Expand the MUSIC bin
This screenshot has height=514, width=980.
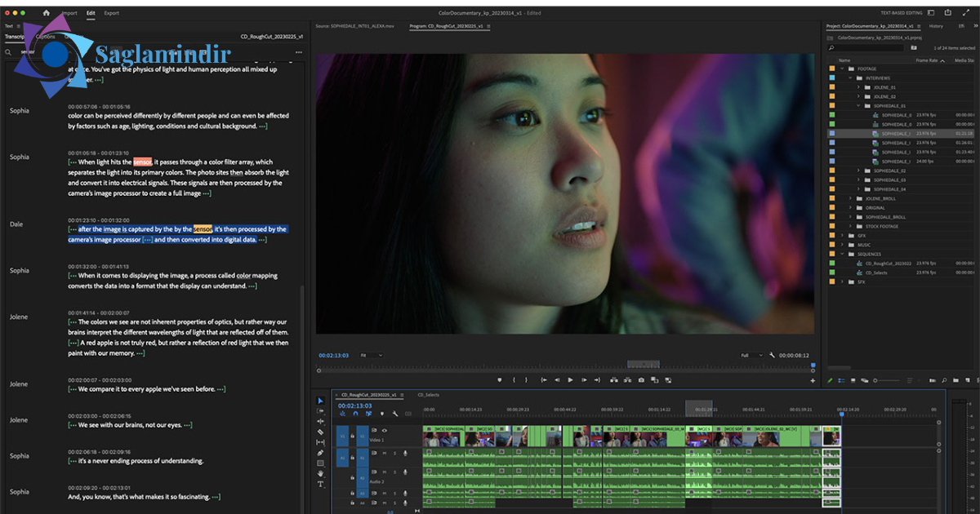click(x=842, y=245)
